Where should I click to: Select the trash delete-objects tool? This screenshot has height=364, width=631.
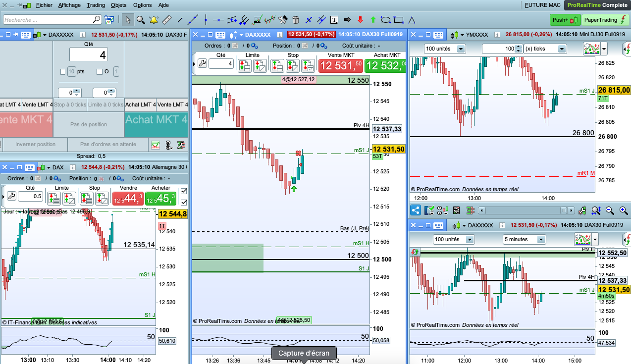tap(296, 20)
